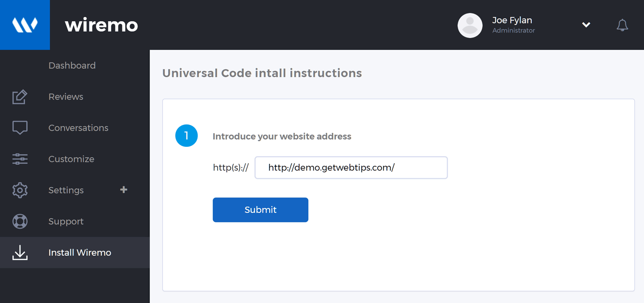644x303 pixels.
Task: Open the Support page link
Action: point(66,221)
